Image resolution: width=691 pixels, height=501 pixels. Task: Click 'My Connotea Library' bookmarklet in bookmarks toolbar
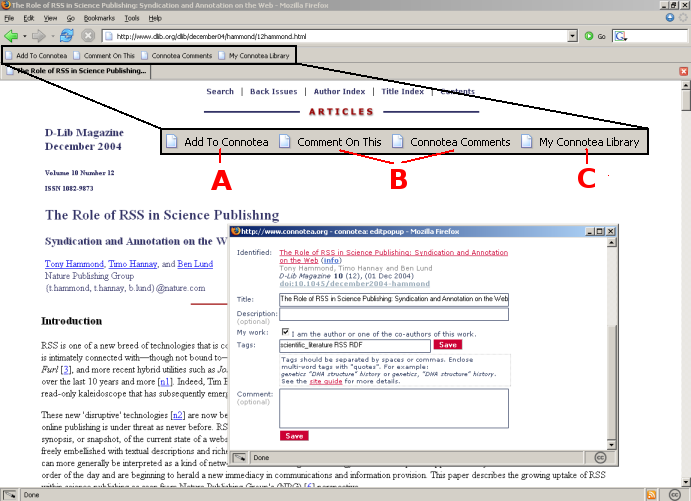click(x=254, y=56)
